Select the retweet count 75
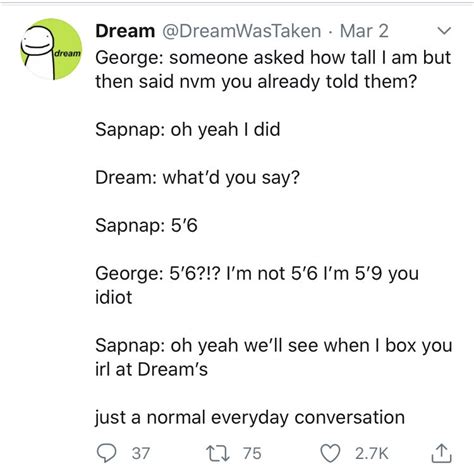 (x=252, y=453)
